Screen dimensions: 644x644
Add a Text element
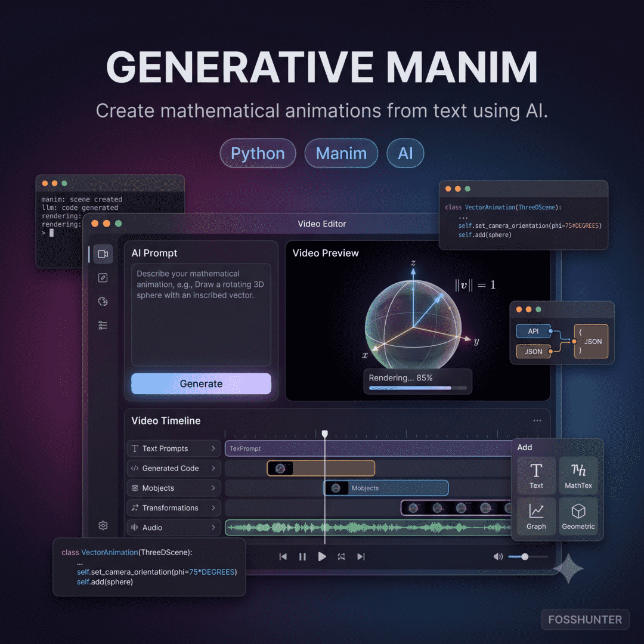click(536, 475)
